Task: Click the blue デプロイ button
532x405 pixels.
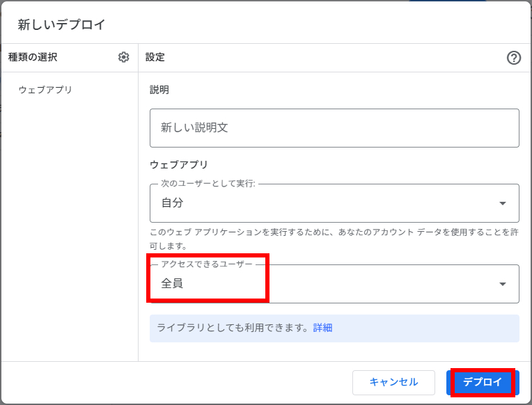Action: 483,382
